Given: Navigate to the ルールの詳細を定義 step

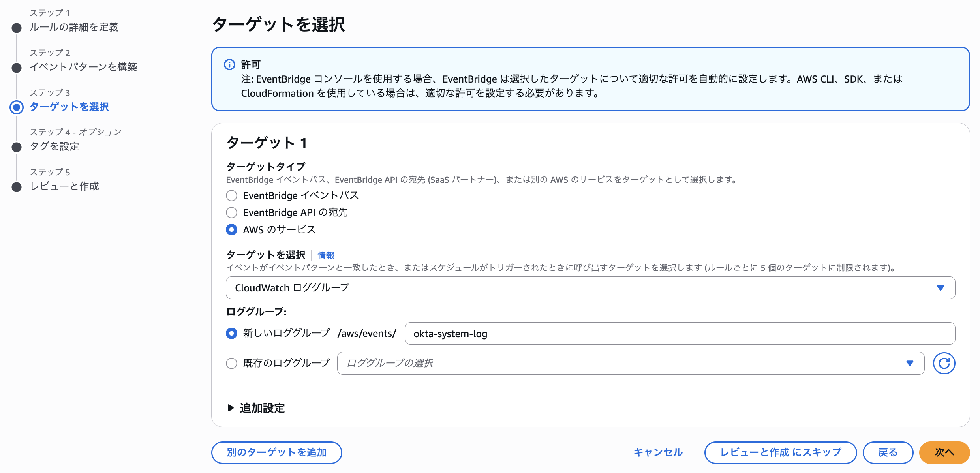Looking at the screenshot, I should point(75,28).
